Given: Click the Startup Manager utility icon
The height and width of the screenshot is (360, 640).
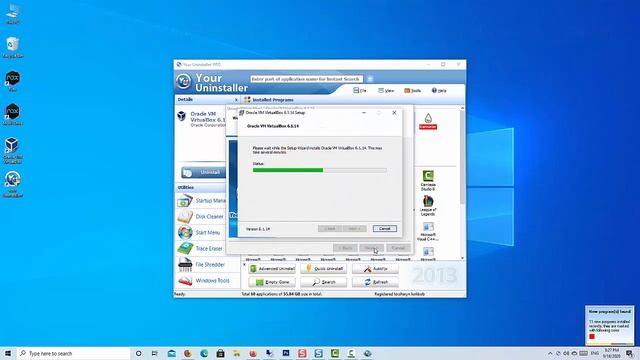Looking at the screenshot, I should pyautogui.click(x=185, y=200).
